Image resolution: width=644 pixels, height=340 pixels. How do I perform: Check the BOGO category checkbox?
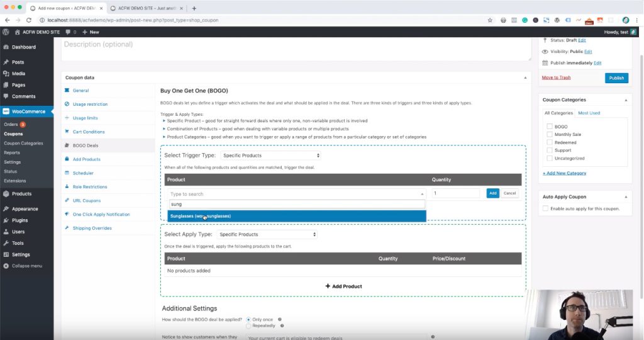pyautogui.click(x=550, y=127)
